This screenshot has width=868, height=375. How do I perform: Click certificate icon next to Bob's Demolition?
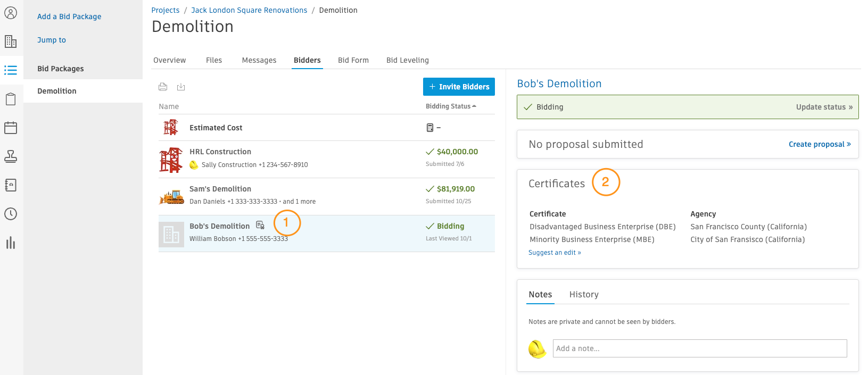pos(260,226)
